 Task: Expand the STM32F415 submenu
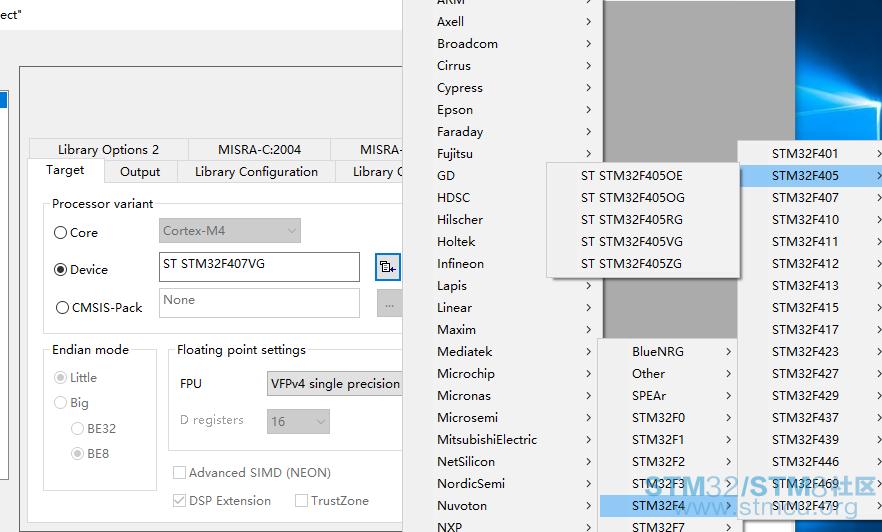(811, 308)
